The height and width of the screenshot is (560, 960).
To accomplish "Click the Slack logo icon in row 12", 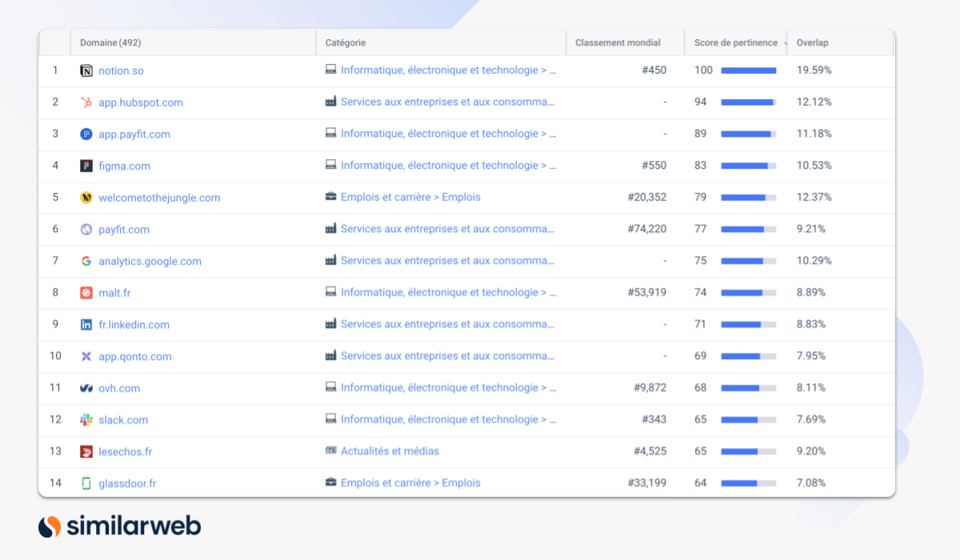I will [86, 420].
